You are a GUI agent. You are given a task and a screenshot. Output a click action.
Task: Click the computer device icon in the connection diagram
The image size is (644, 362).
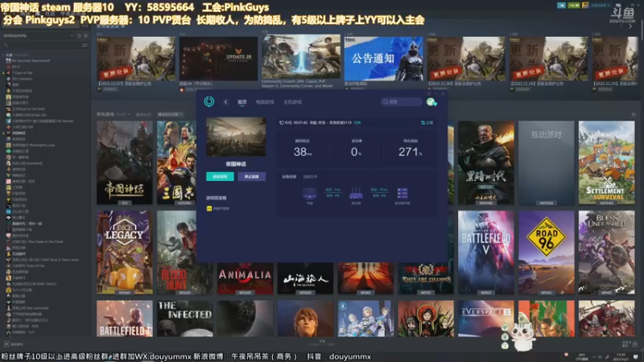tap(310, 193)
